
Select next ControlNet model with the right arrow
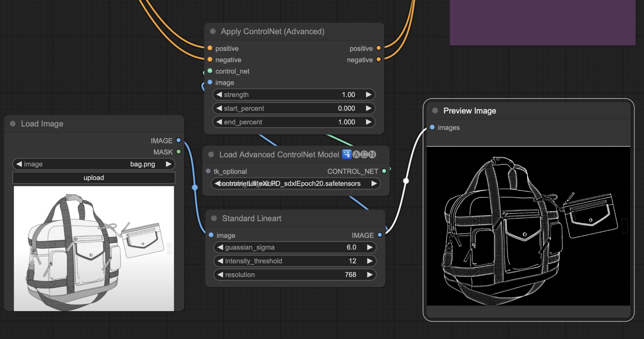coord(374,183)
